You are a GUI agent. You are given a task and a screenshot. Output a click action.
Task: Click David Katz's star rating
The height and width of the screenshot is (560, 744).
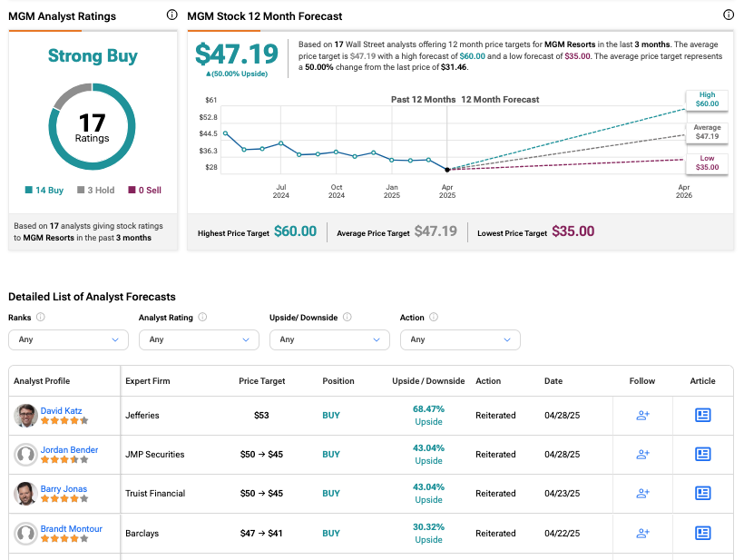point(64,420)
